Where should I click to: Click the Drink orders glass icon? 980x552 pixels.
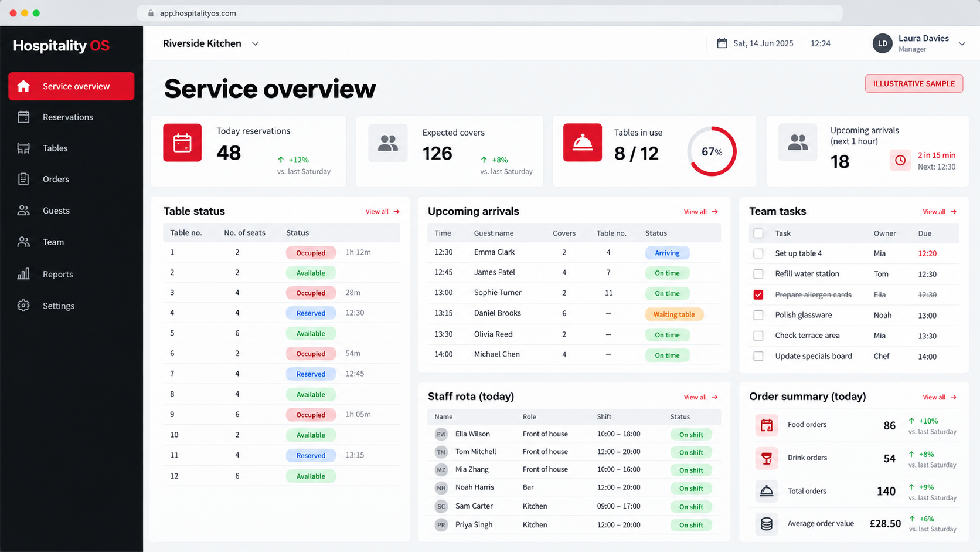pyautogui.click(x=766, y=458)
